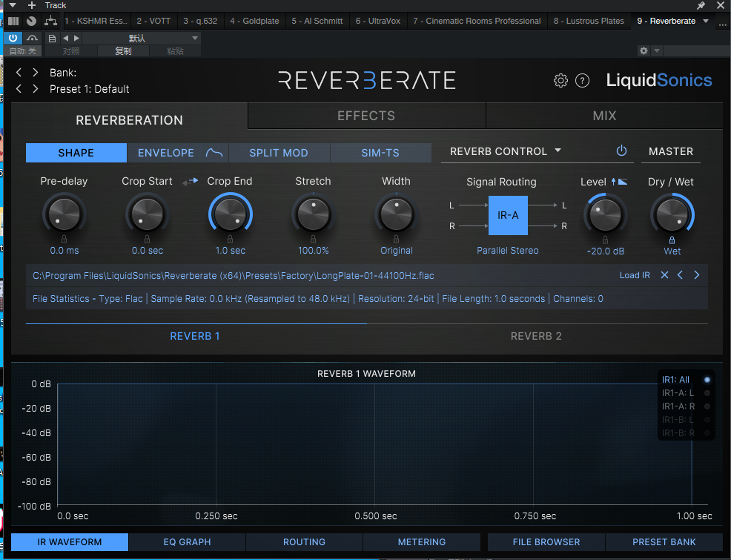Open the FILE BROWSER panel
This screenshot has width=731, height=560.
(x=546, y=541)
